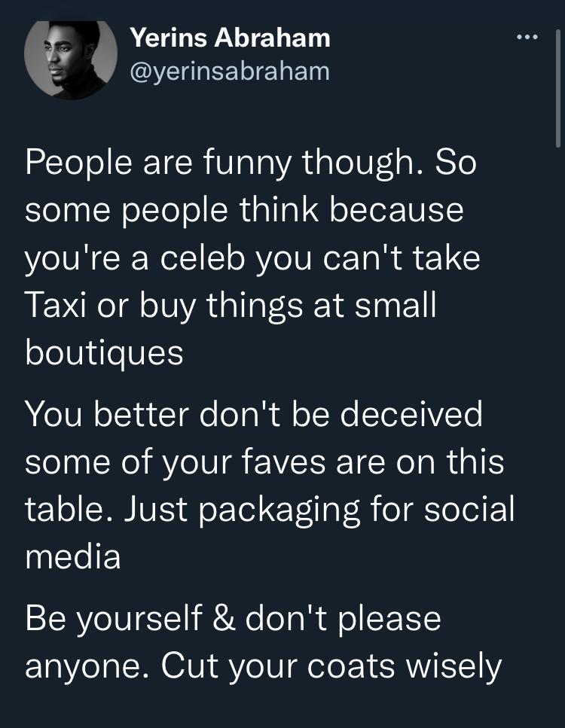Click the line "Taxi or buy things at small"
Viewport: 565px width, 728px height.
[x=231, y=306]
